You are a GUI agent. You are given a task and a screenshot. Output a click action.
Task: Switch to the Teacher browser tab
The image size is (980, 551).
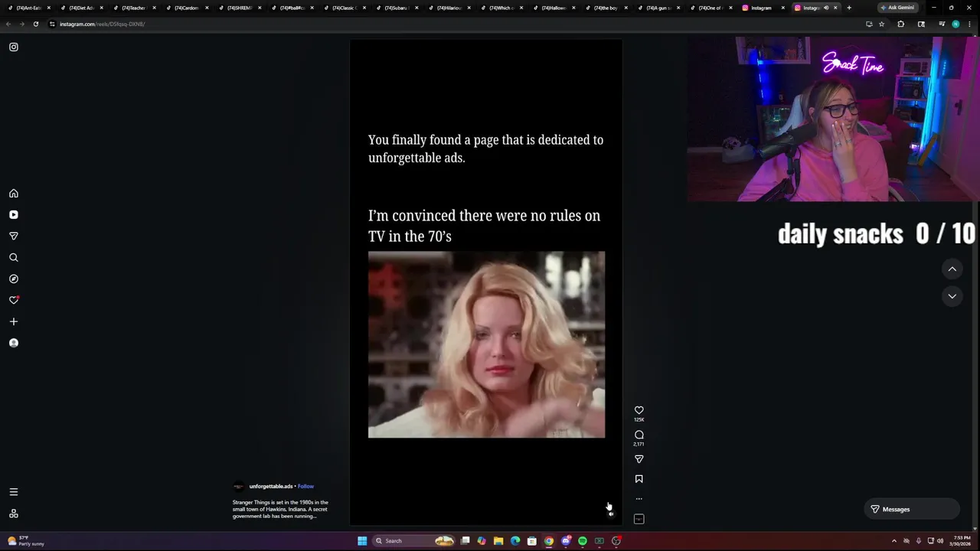134,8
